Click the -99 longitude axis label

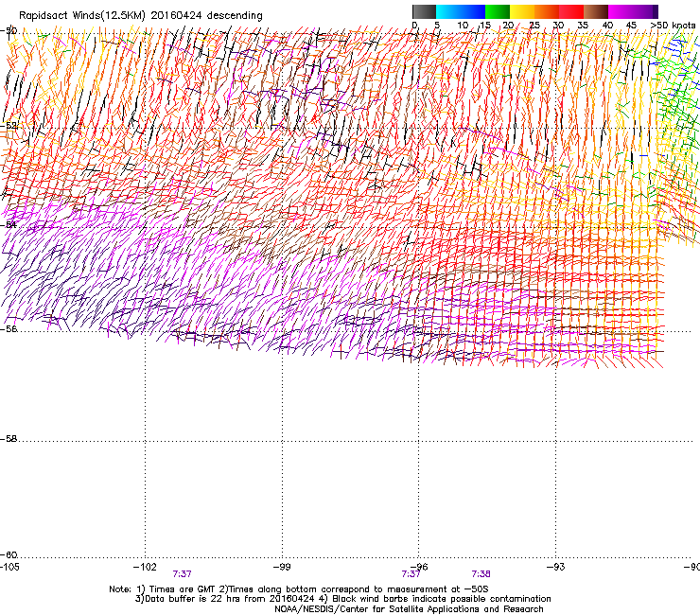point(282,567)
